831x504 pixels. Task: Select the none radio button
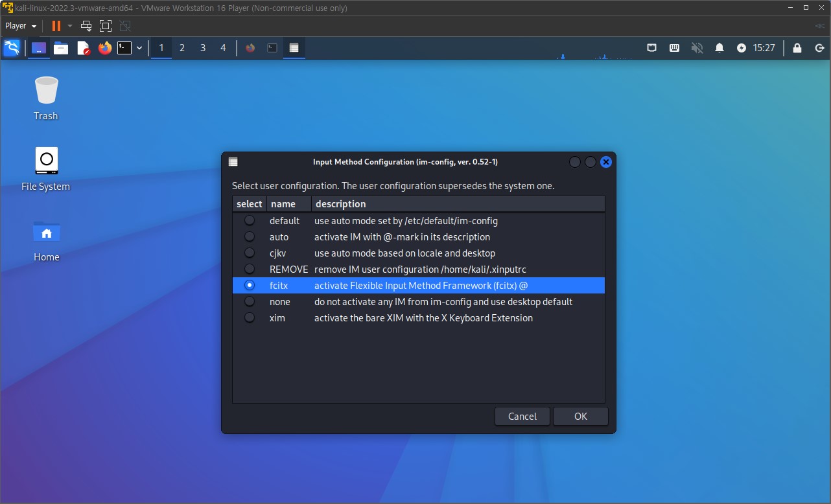(250, 302)
